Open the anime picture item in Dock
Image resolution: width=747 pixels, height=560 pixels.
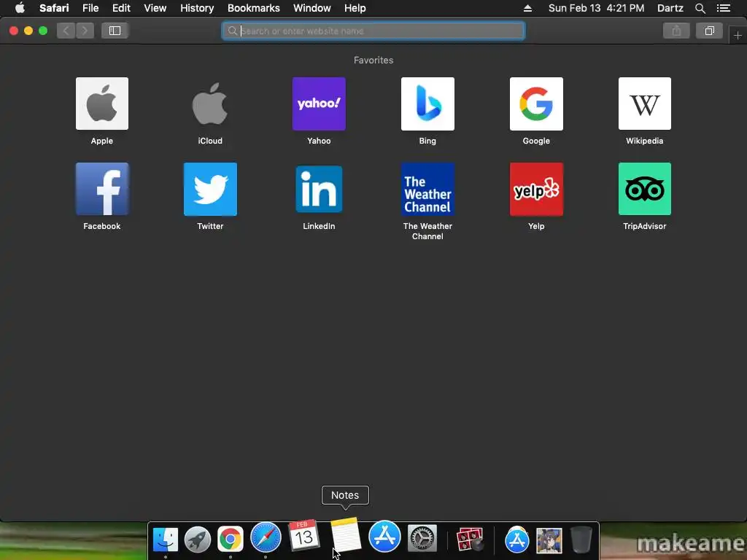tap(549, 540)
